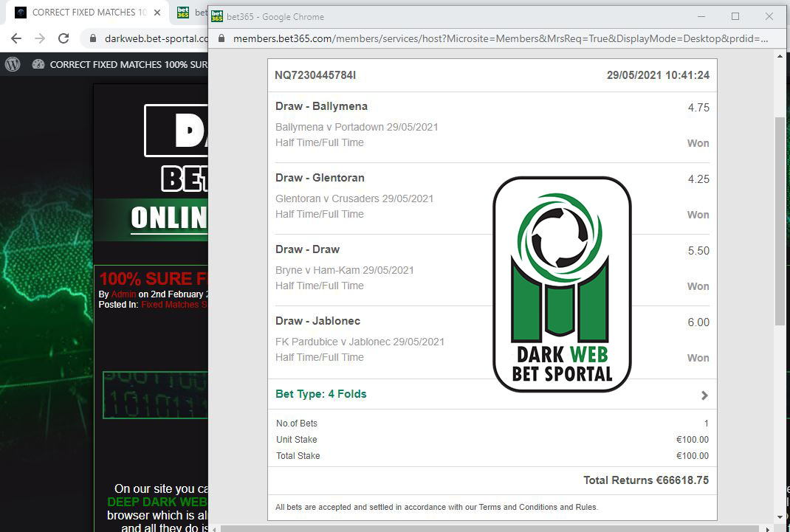Viewport: 790px width, 532px height.
Task: Click the browser back arrow
Action: pyautogui.click(x=16, y=39)
